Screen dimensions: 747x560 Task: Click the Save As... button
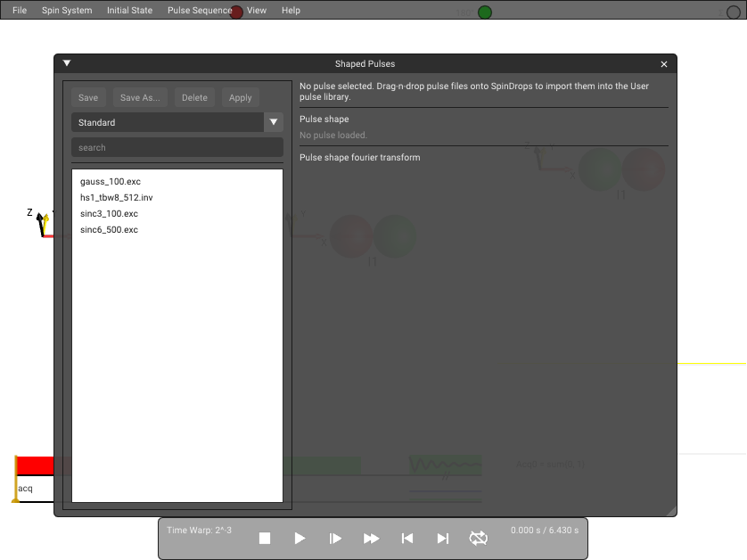[140, 97]
